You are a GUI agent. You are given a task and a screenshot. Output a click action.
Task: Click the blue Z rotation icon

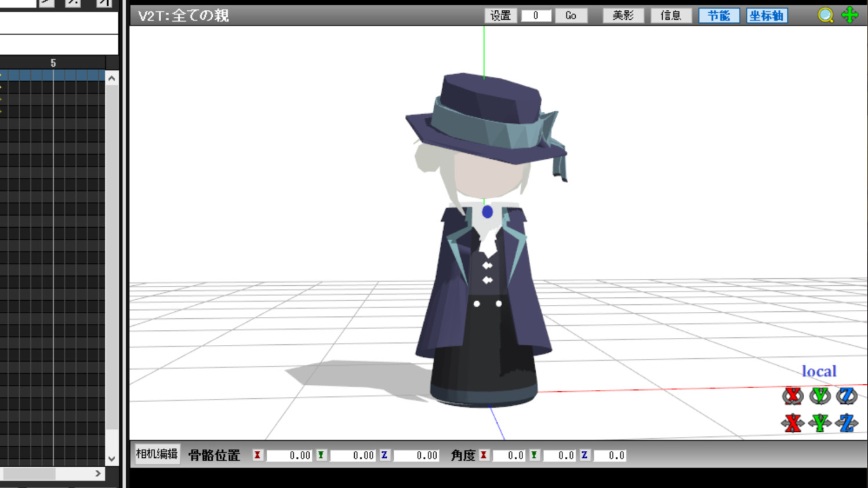click(x=847, y=396)
